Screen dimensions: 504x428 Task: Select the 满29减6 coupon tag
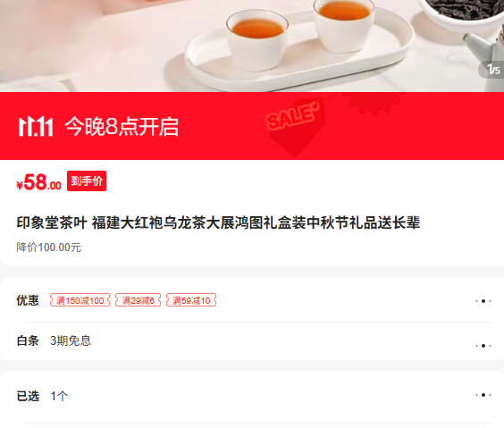click(x=138, y=300)
